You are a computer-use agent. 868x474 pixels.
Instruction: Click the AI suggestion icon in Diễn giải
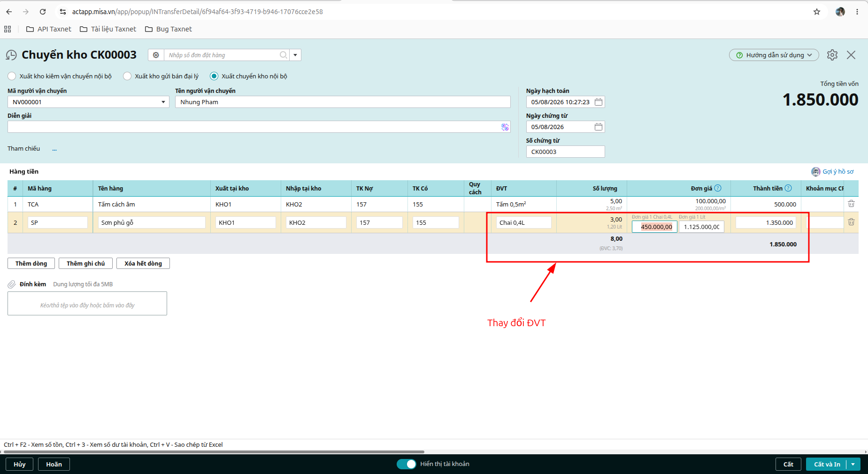pos(505,127)
